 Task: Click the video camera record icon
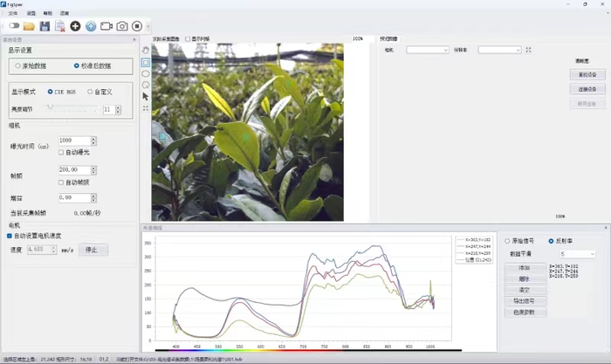(x=106, y=26)
